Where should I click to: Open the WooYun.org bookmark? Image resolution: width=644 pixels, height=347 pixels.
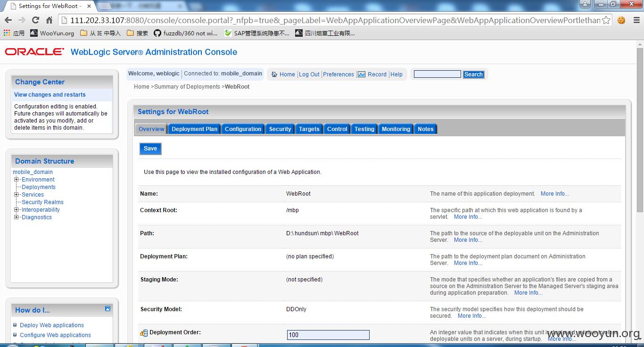52,33
